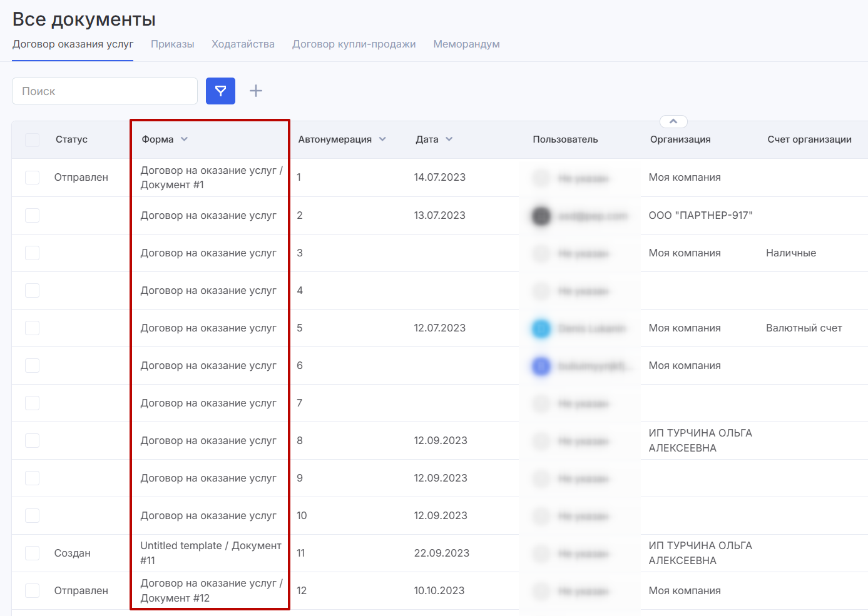Open the Untitled template / Документ #11 entry
The height and width of the screenshot is (616, 868).
click(210, 553)
